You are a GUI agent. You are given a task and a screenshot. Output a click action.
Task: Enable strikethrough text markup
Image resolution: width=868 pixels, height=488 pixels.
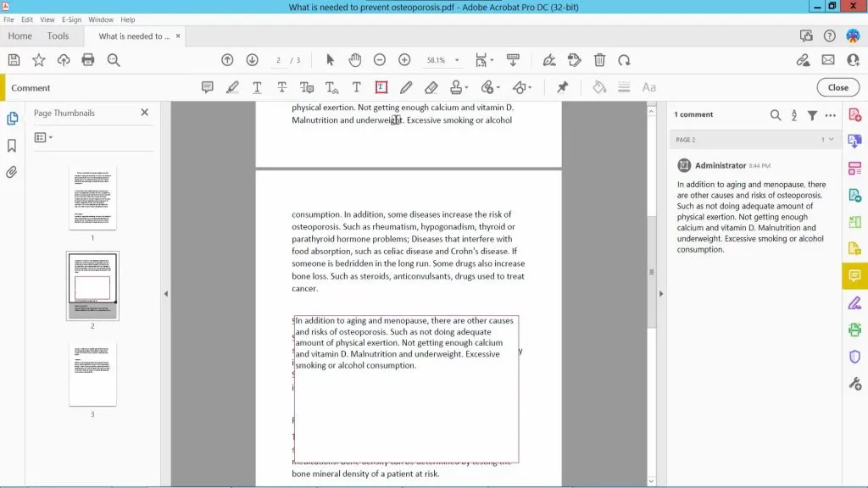(281, 86)
